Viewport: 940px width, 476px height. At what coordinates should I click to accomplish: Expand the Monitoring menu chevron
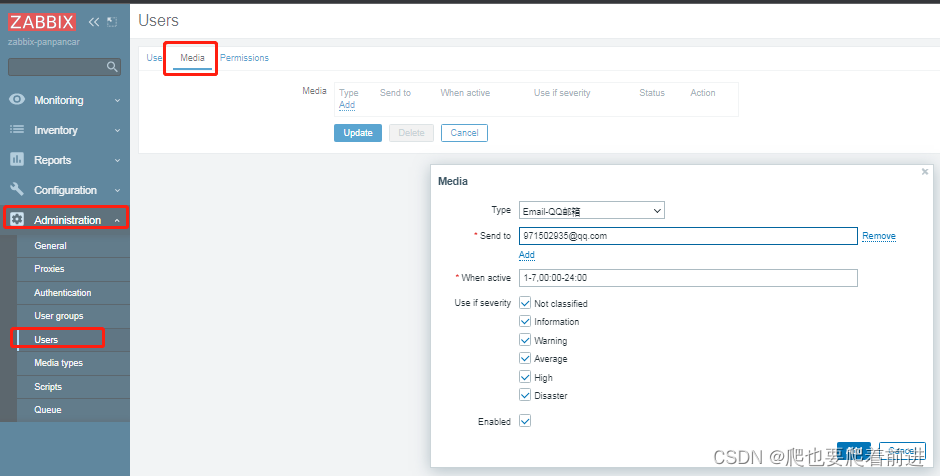click(118, 101)
